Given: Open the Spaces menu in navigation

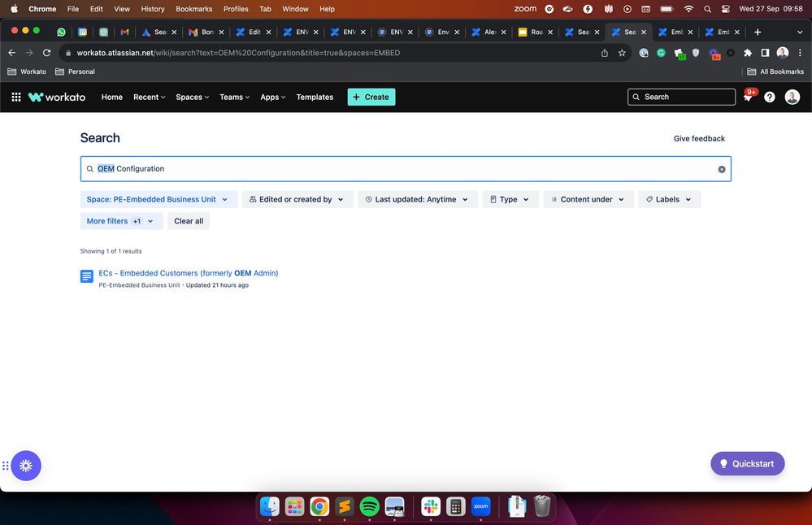Looking at the screenshot, I should click(x=192, y=97).
